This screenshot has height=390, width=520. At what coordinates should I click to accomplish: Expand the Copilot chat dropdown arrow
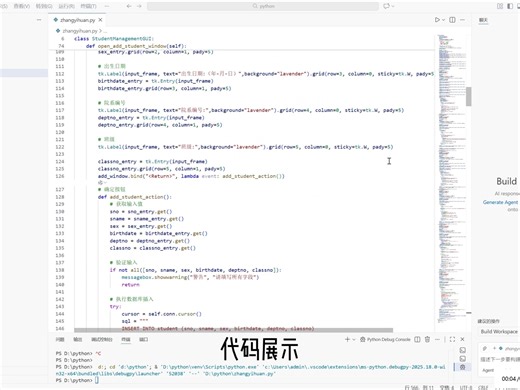pyautogui.click(x=393, y=6)
